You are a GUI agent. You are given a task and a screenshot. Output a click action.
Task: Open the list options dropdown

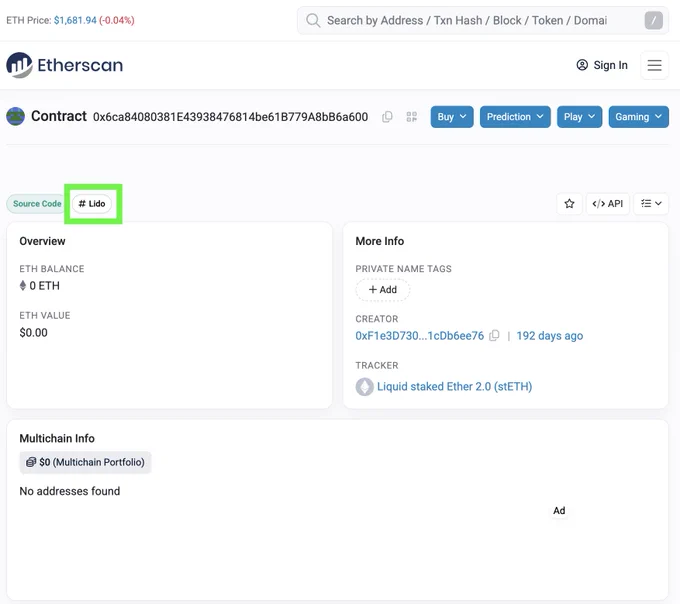click(x=651, y=203)
